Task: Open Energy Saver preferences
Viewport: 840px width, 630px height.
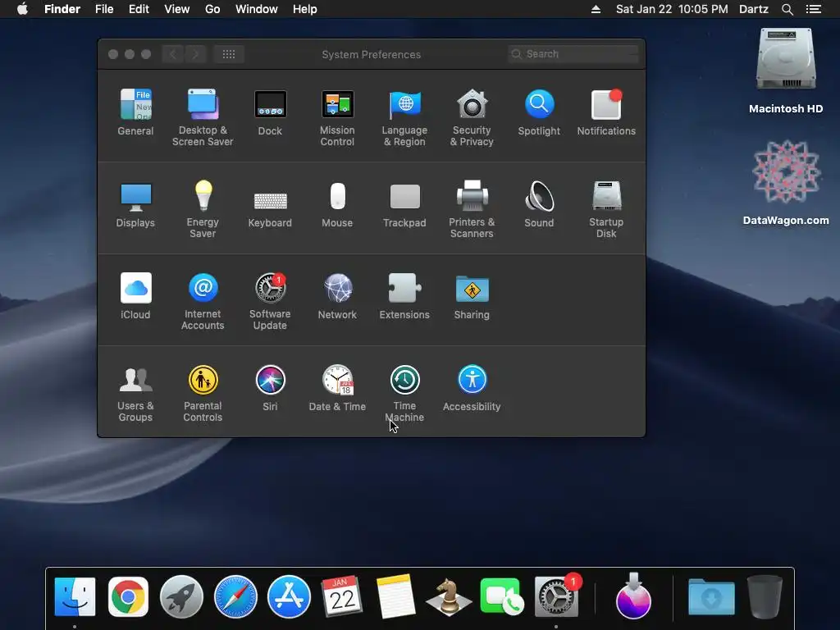Action: 203,209
